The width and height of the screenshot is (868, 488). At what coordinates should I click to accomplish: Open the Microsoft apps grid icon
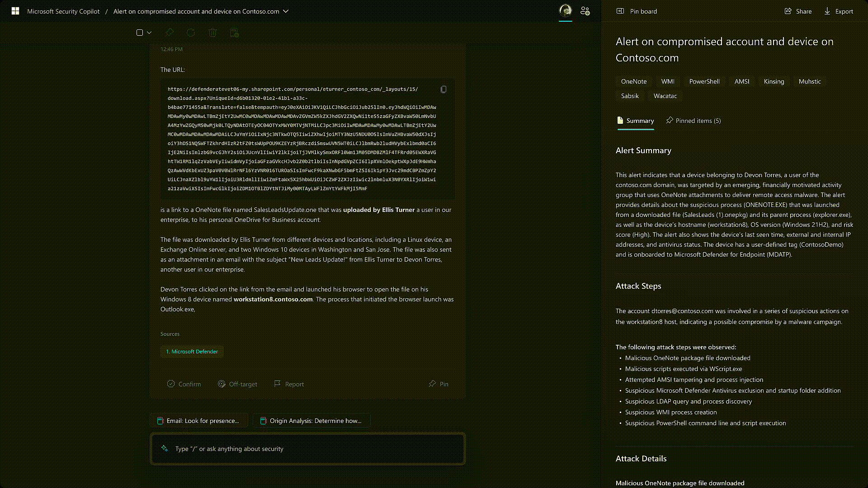pyautogui.click(x=15, y=11)
